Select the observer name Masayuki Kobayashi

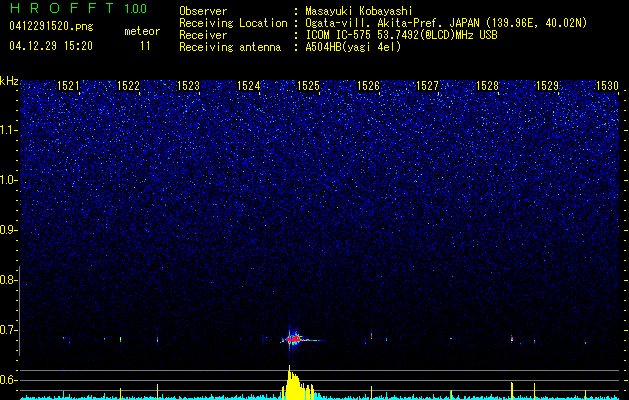click(359, 11)
